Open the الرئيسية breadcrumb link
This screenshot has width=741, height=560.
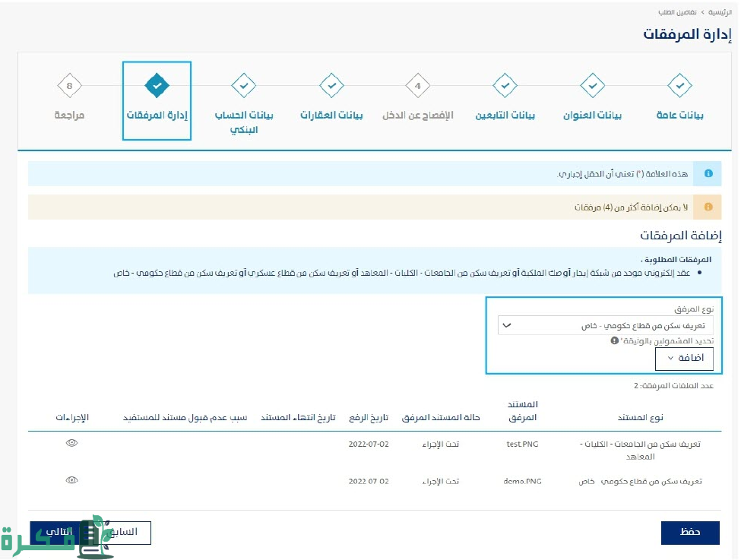pos(720,12)
